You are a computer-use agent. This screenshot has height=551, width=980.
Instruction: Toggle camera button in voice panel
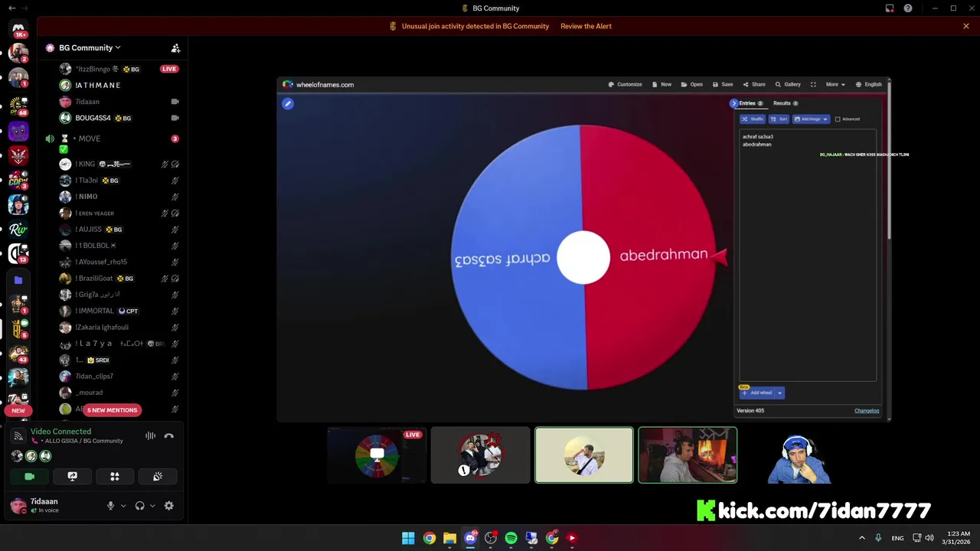point(29,476)
